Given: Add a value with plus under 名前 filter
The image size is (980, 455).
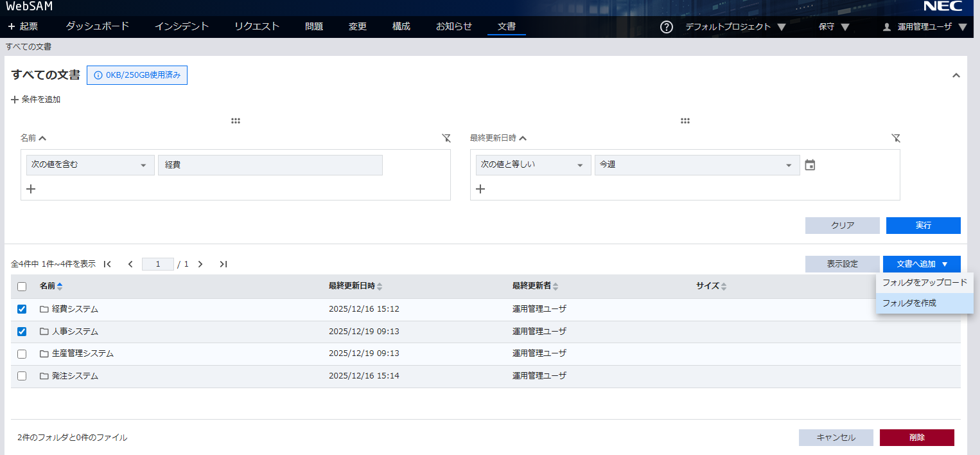Looking at the screenshot, I should [30, 189].
